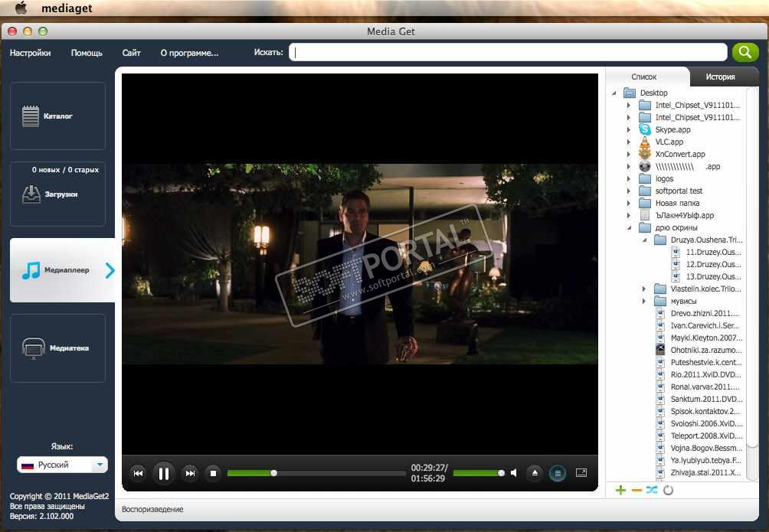The image size is (769, 532).
Task: Mute the audio speaker icon
Action: pos(513,472)
